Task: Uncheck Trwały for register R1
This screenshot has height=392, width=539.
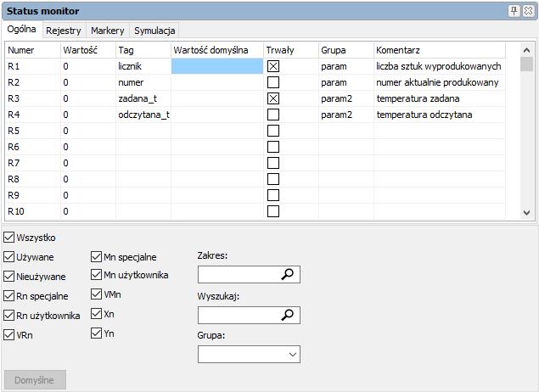Action: click(x=273, y=66)
